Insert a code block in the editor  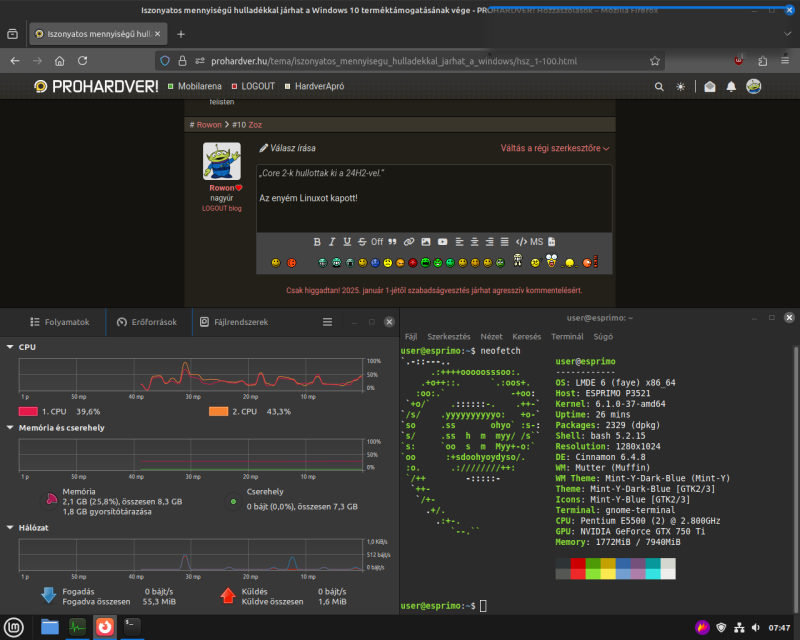(521, 242)
